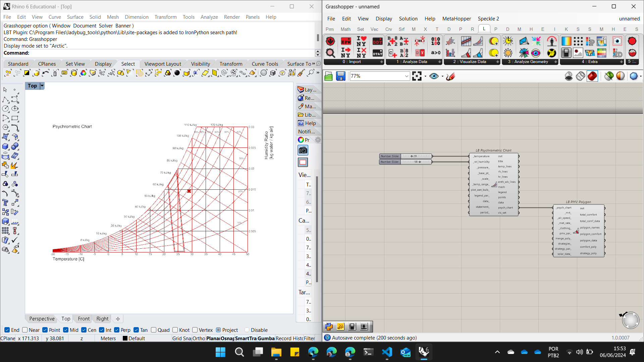This screenshot has height=362, width=644.
Task: Open the 77% zoom level dropdown
Action: (x=407, y=76)
